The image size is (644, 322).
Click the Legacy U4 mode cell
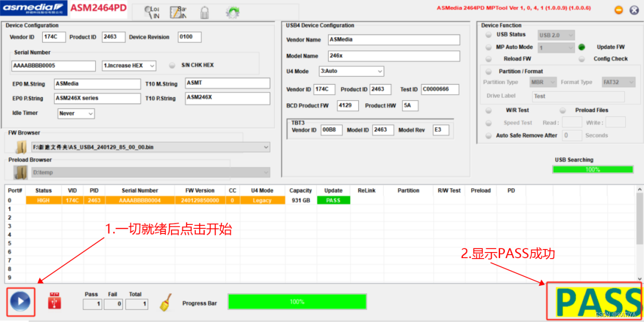point(262,200)
